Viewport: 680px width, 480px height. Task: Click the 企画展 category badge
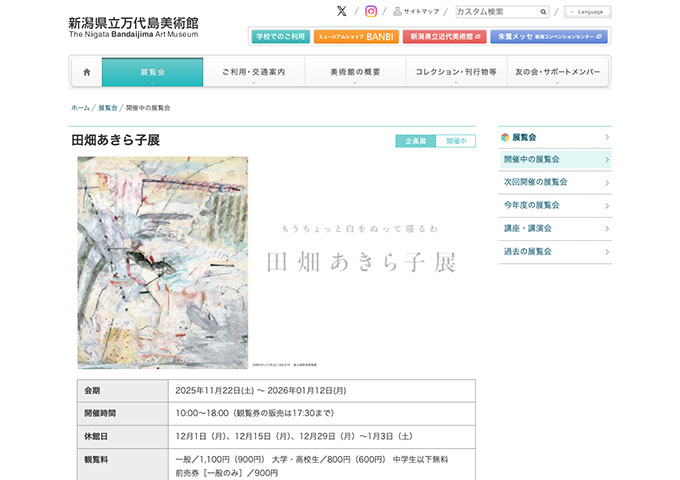click(415, 141)
